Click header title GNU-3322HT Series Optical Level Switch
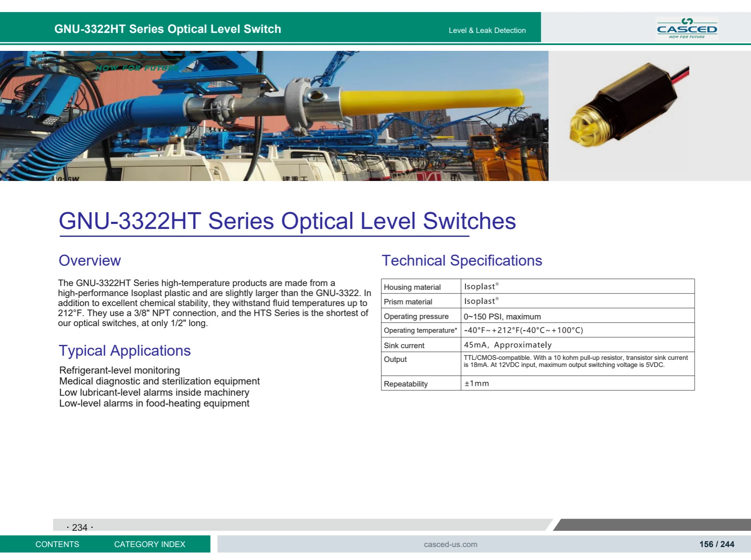This screenshot has height=560, width=751. pyautogui.click(x=168, y=29)
